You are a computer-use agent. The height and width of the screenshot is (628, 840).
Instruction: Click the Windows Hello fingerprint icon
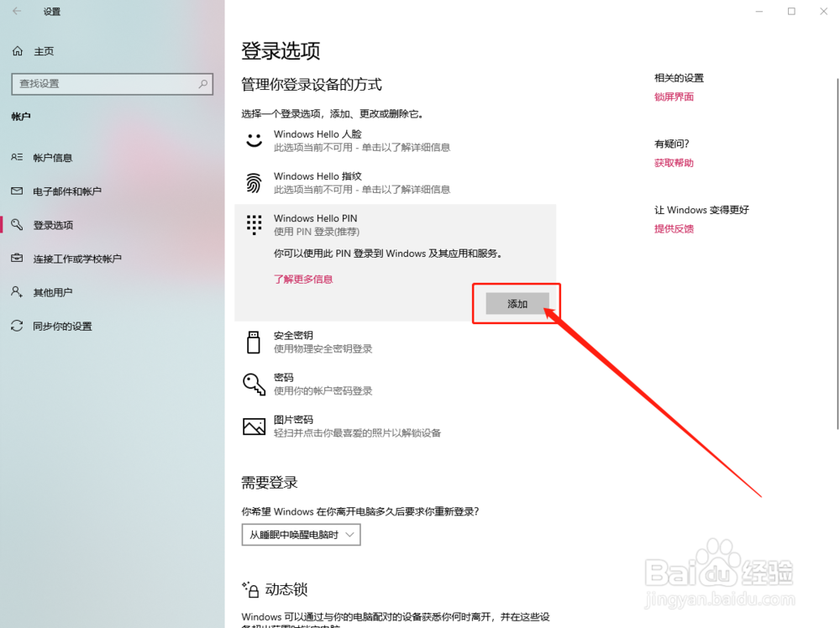[254, 182]
